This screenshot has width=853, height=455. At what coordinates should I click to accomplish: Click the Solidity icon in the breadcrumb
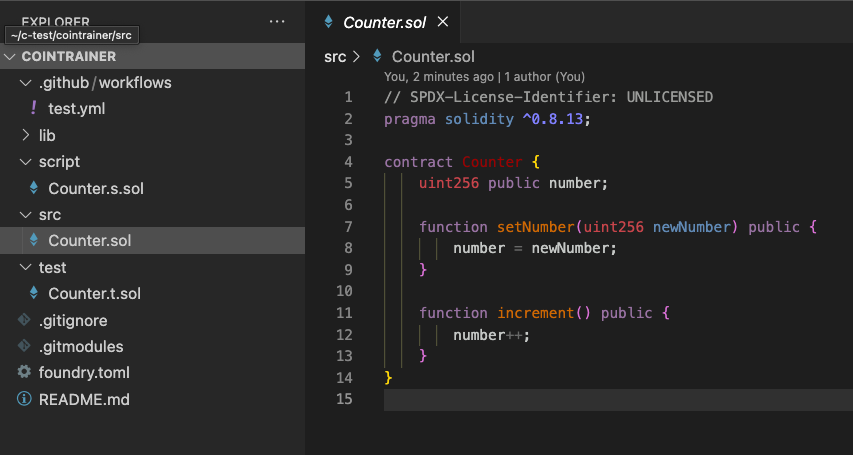(377, 56)
